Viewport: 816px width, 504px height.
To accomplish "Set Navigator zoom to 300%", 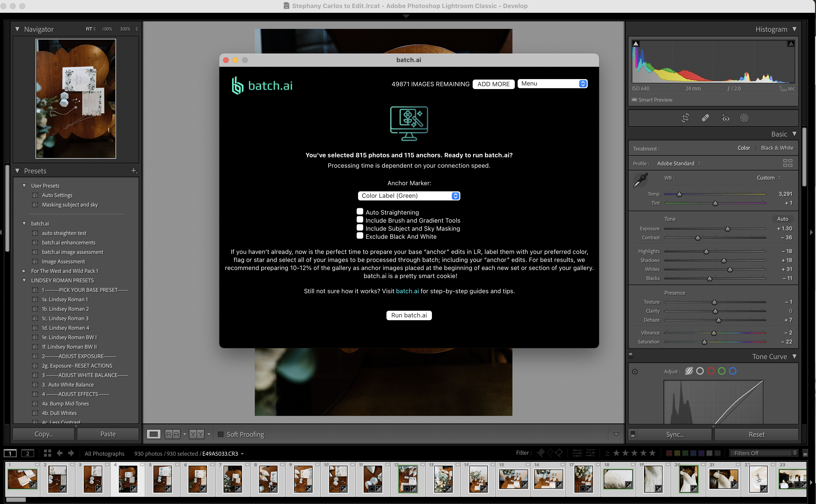I will [x=125, y=29].
